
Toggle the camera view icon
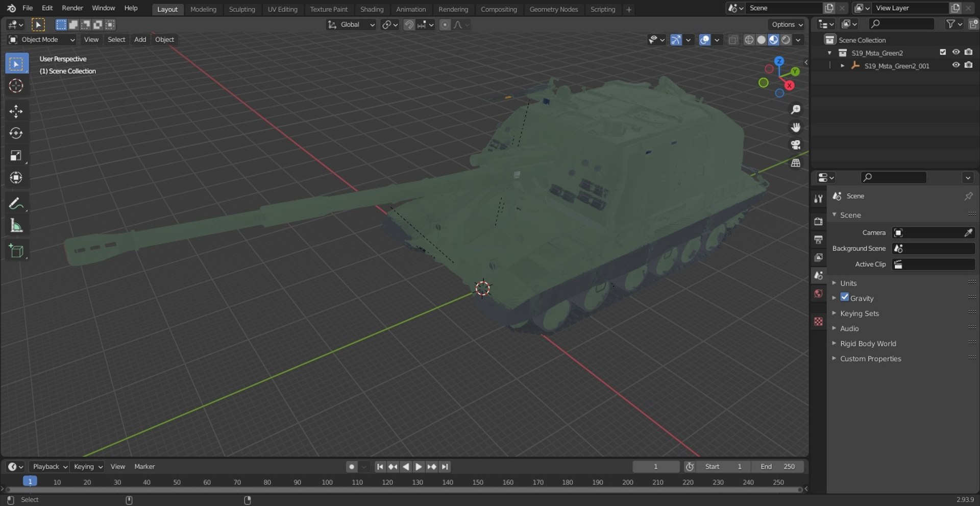795,145
